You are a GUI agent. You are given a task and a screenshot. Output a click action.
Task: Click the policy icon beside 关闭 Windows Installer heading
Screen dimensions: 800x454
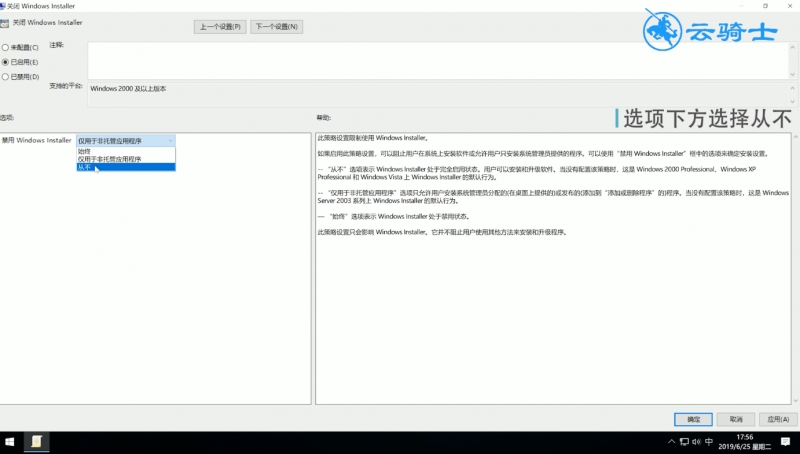(5, 23)
